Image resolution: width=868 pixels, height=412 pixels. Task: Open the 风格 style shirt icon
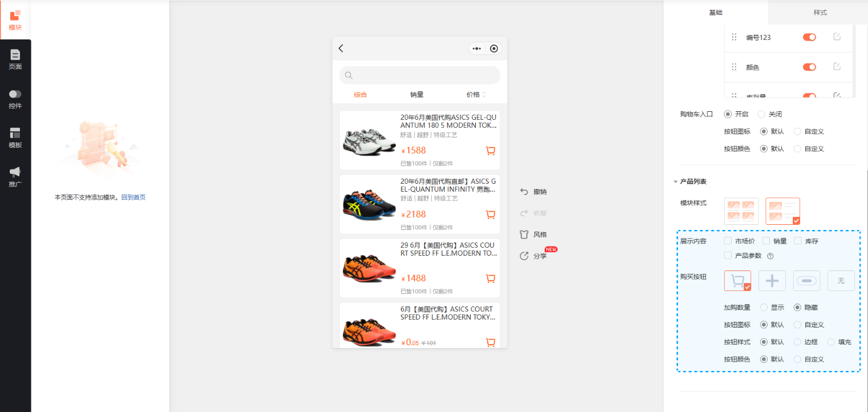pyautogui.click(x=524, y=235)
